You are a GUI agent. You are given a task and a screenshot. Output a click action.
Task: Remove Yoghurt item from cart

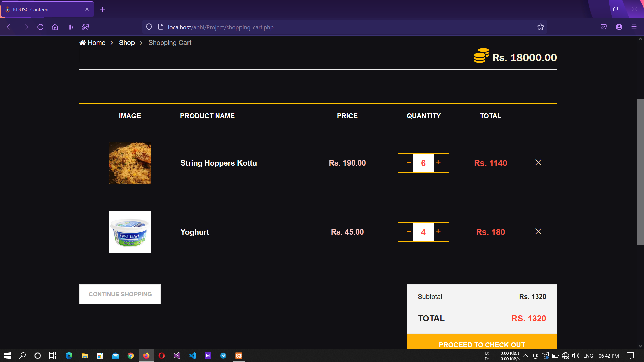click(x=538, y=232)
